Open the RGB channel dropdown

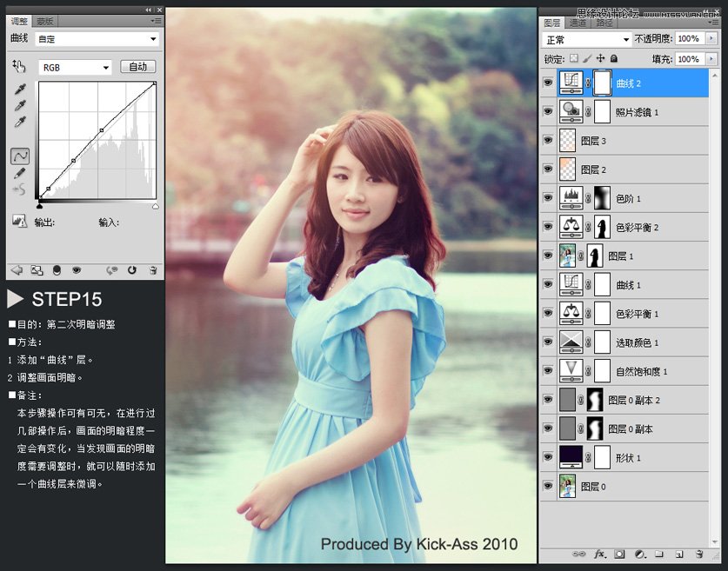coord(74,67)
